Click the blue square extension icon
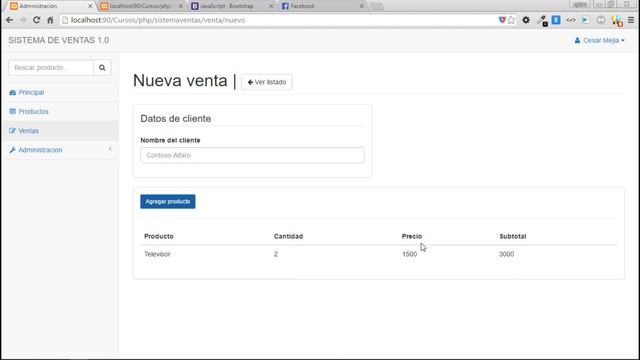 tap(556, 20)
